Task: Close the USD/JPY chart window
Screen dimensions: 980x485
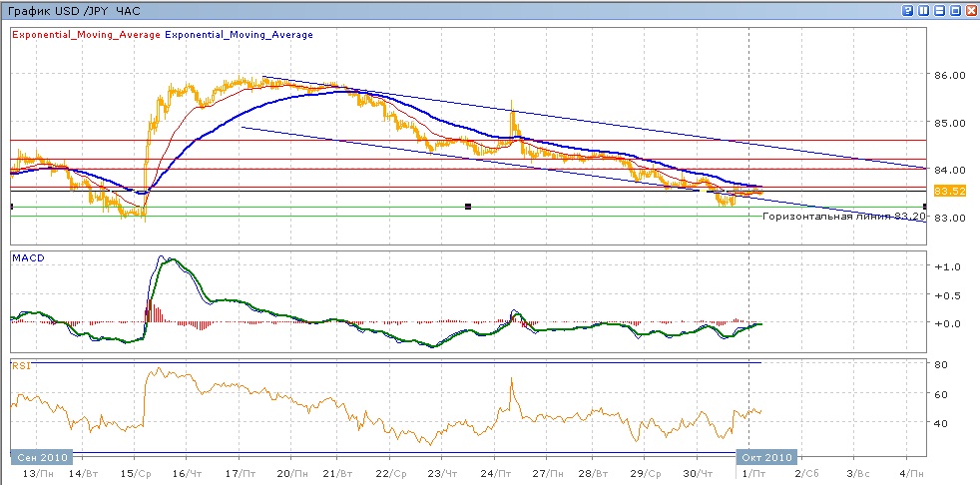Action: click(x=971, y=10)
